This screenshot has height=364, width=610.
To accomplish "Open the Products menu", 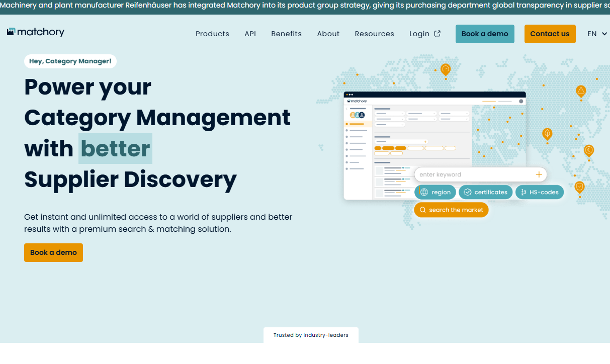I will 212,34.
